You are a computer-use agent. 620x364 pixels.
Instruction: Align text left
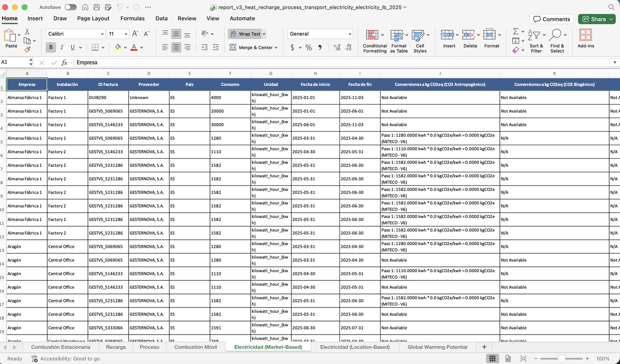tap(165, 47)
